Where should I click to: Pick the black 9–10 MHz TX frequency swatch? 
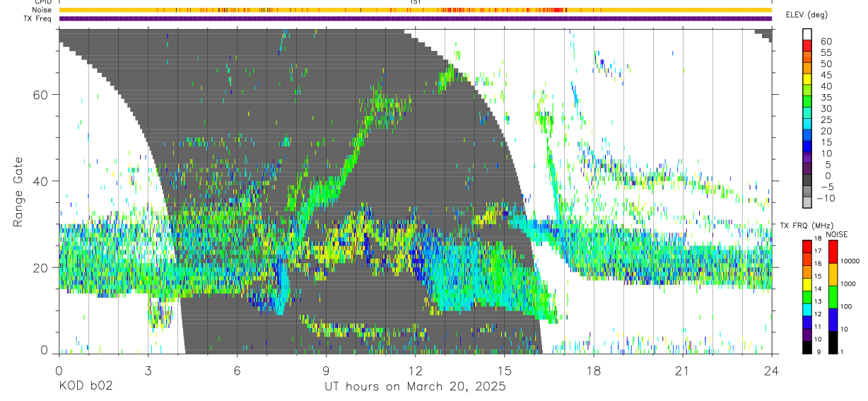click(x=807, y=347)
